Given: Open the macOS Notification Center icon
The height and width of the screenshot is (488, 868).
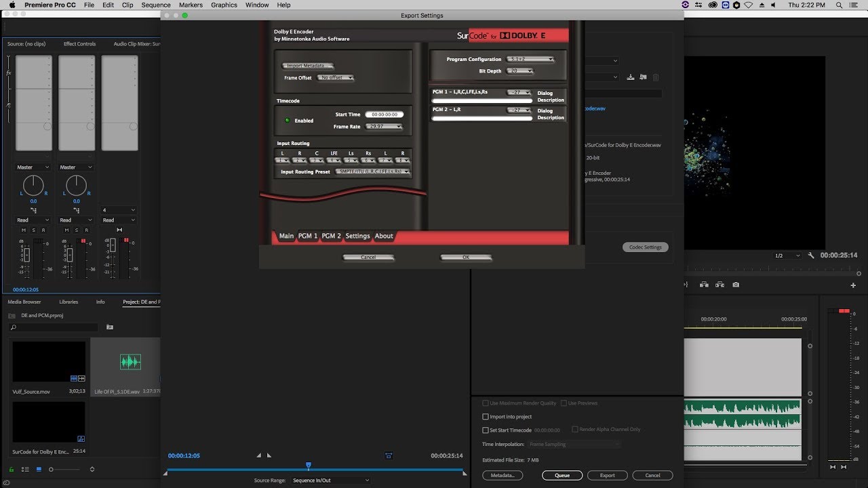Looking at the screenshot, I should point(855,5).
